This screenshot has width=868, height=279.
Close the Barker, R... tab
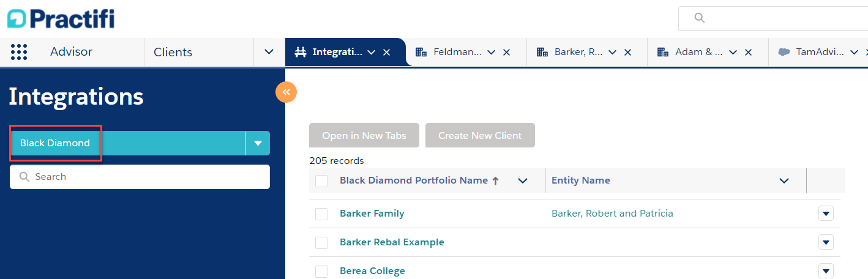(x=627, y=53)
